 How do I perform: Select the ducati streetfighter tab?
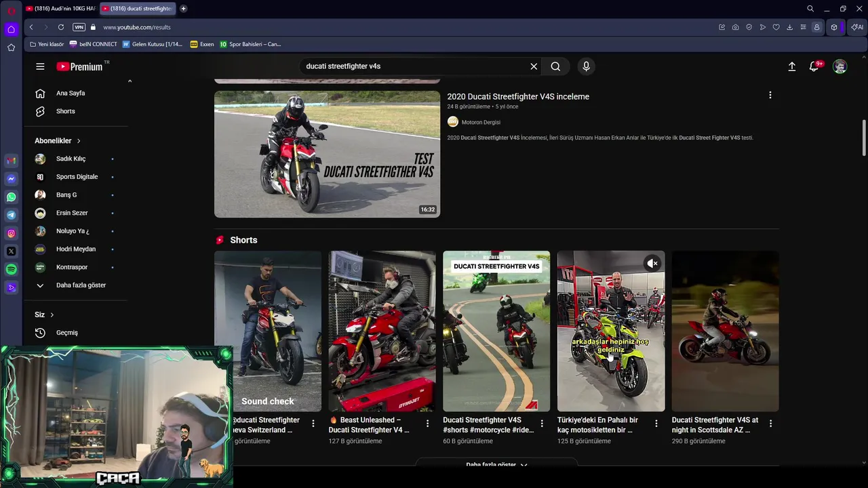138,9
